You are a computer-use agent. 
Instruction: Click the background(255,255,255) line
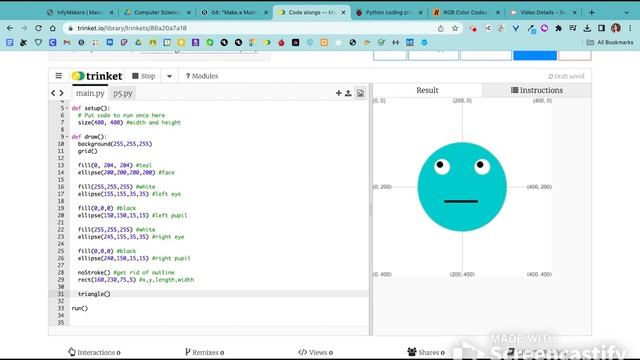115,144
